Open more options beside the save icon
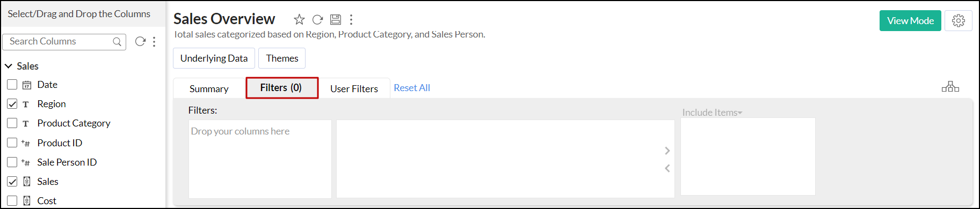 click(x=351, y=20)
